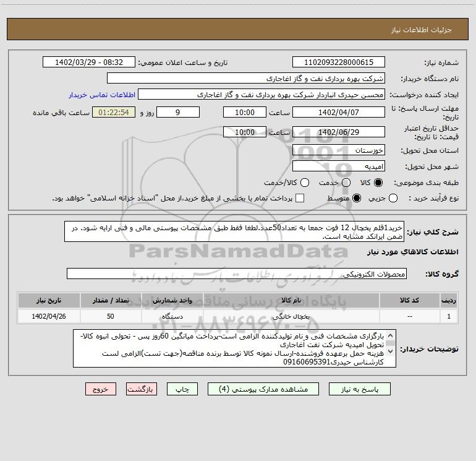Click the ردیف column header
476x461 pixels.
449,300
